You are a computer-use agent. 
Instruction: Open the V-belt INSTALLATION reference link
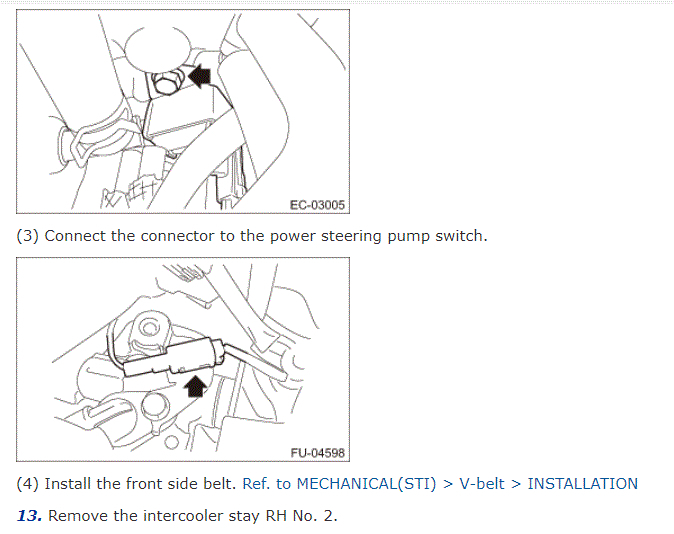[x=440, y=484]
